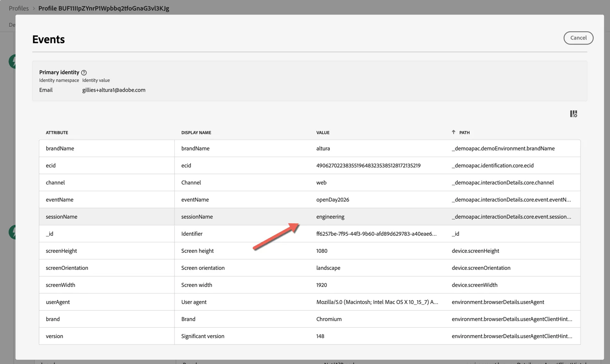610x364 pixels.
Task: Click the eventName openDay2026 value
Action: click(x=333, y=199)
